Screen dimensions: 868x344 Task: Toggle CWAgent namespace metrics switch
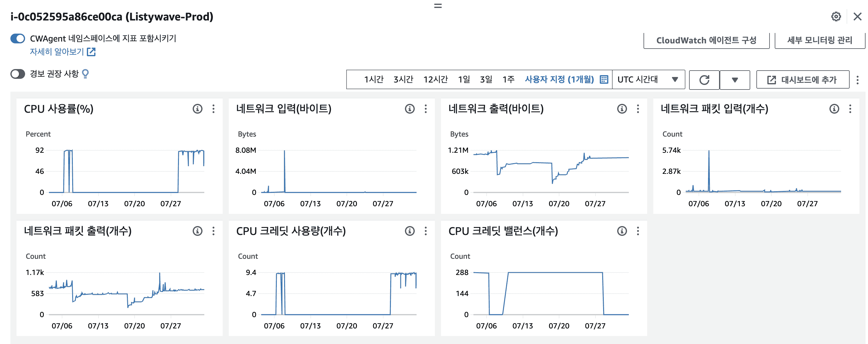(x=18, y=39)
